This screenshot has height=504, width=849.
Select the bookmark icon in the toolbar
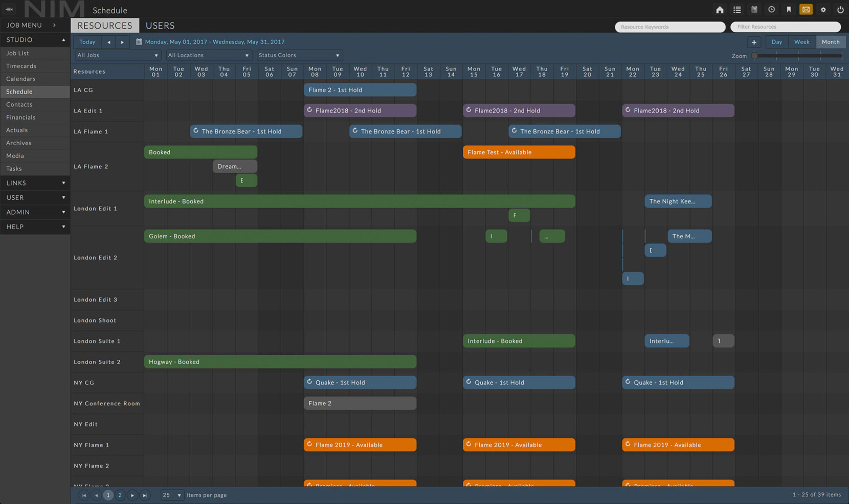point(789,9)
